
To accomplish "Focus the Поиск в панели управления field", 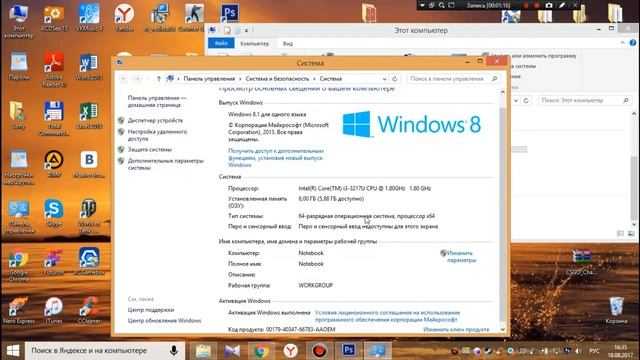I will coord(453,79).
